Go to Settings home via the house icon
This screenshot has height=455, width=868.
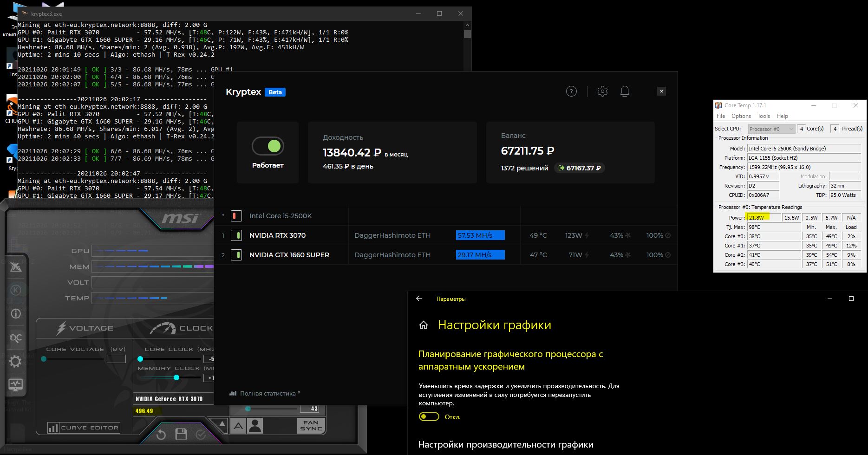tap(424, 325)
